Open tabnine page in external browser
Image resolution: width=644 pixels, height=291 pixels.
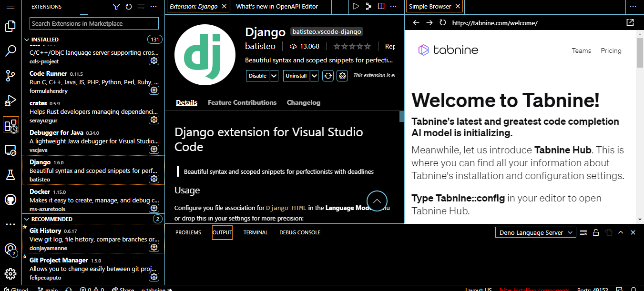click(630, 22)
